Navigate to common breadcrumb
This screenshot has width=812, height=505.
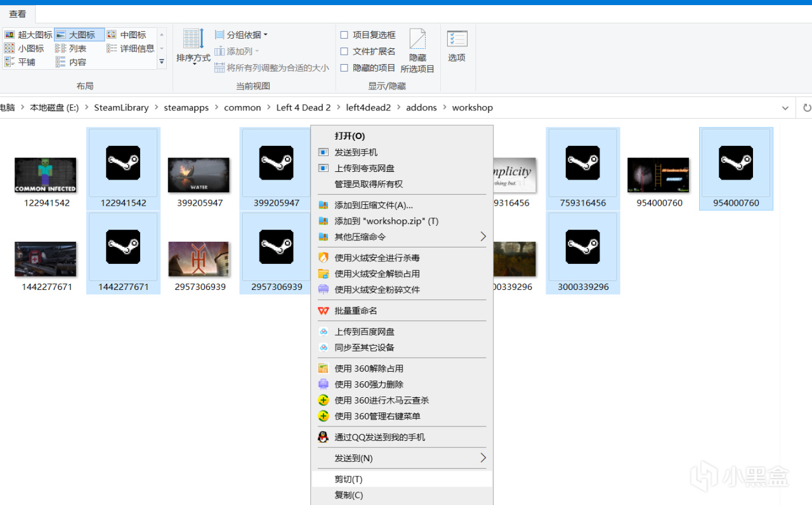point(242,108)
